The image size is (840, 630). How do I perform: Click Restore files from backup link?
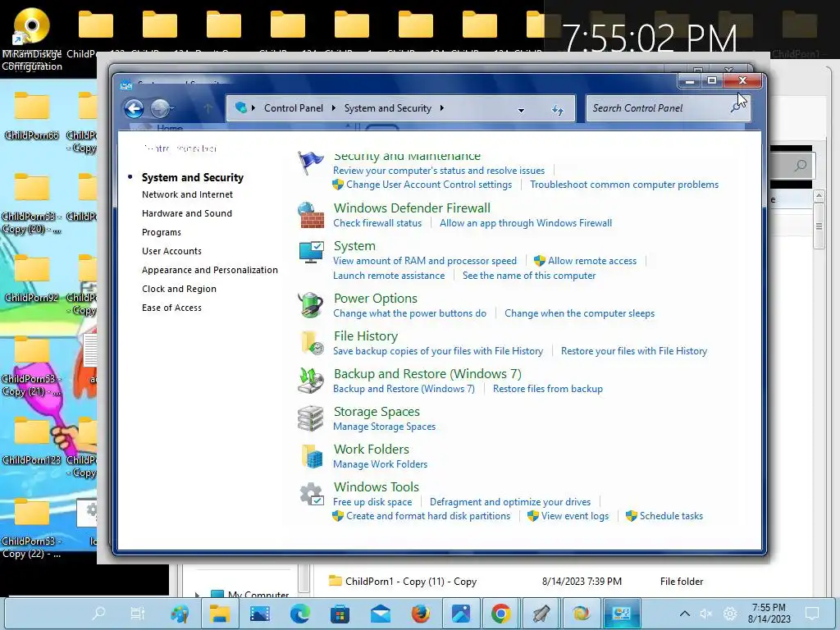point(547,388)
